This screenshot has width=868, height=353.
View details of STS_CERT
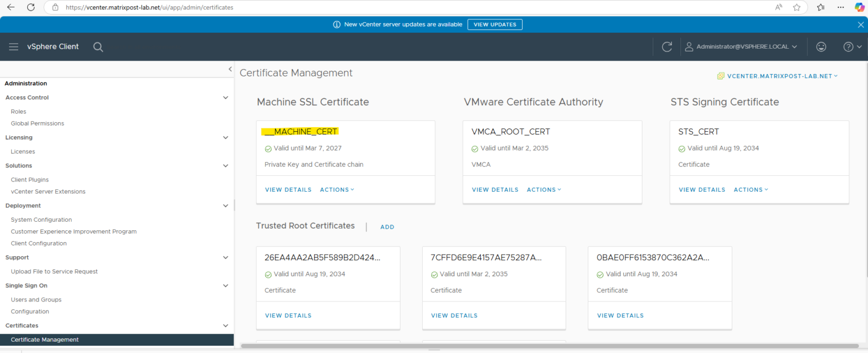(702, 190)
